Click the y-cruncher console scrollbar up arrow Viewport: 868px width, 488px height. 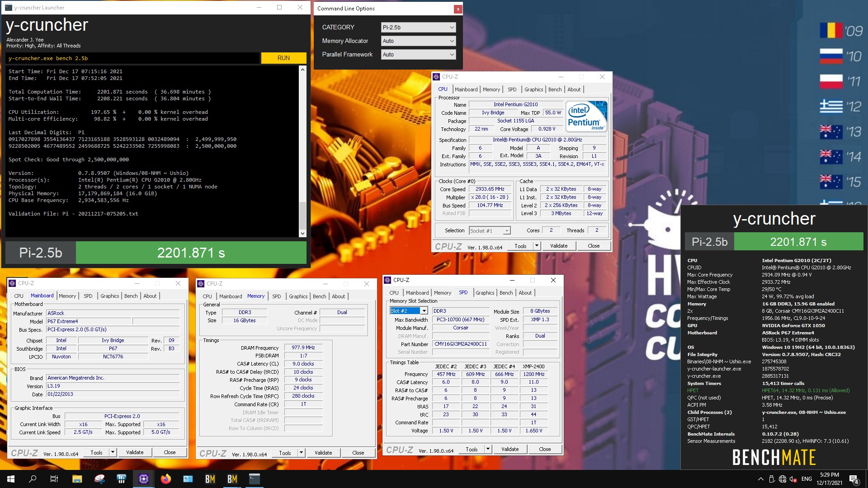pyautogui.click(x=302, y=70)
